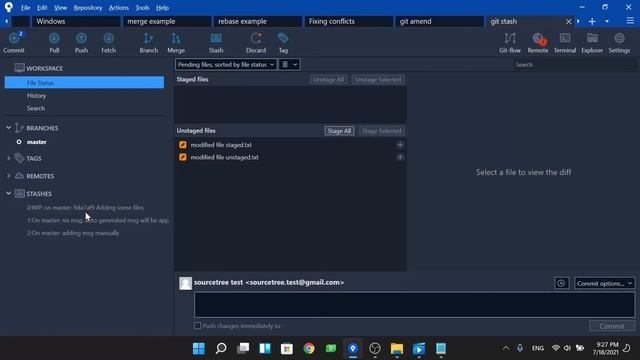Screen dimensions: 640x360
Task: Stage modified file unstaged.txt with plus icon
Action: [x=400, y=157]
